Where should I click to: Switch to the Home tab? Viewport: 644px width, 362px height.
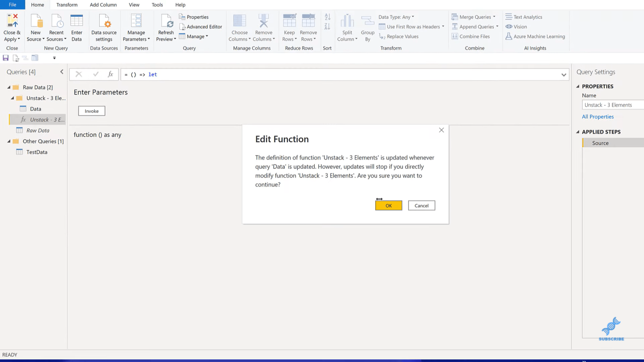[x=38, y=5]
